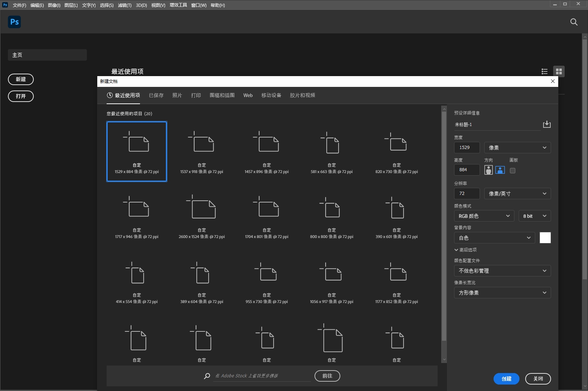Open the Filter (滤镜) menu

[x=125, y=5]
